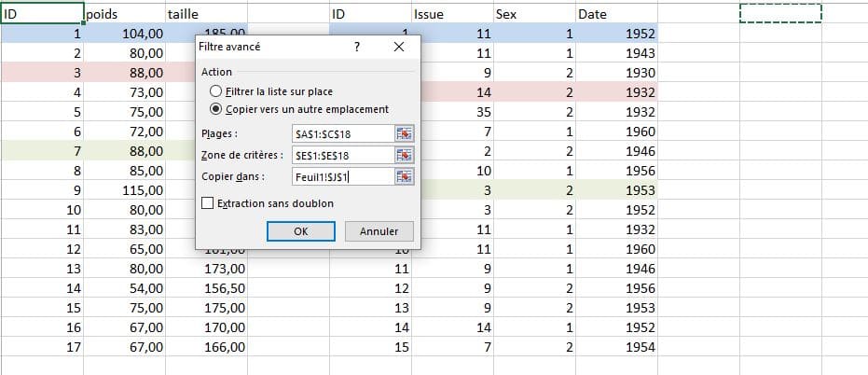
Task: Choose 'Copier vers un autre emplacement' radio button
Action: tap(217, 109)
